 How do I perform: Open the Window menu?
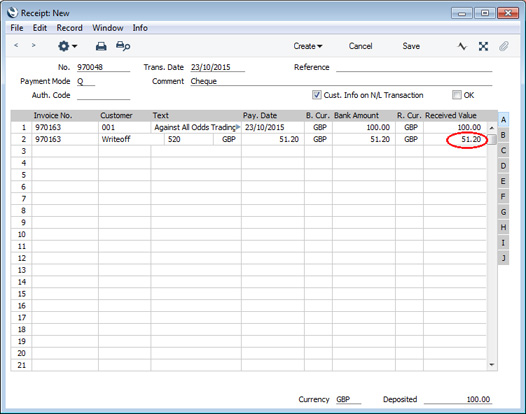click(108, 28)
